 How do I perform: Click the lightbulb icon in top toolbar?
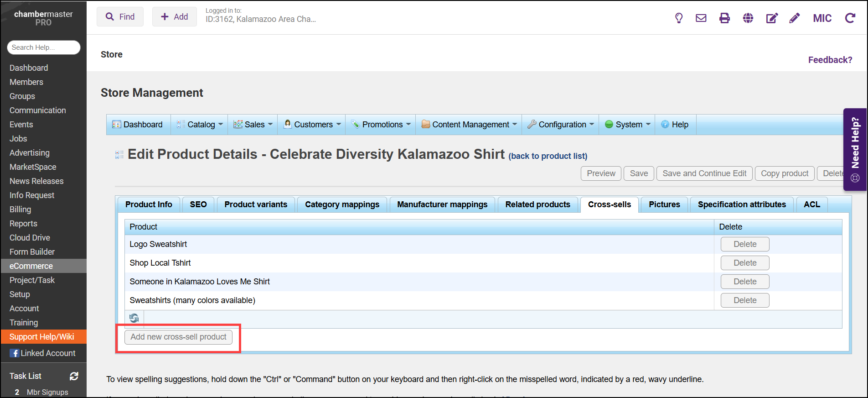pos(679,18)
